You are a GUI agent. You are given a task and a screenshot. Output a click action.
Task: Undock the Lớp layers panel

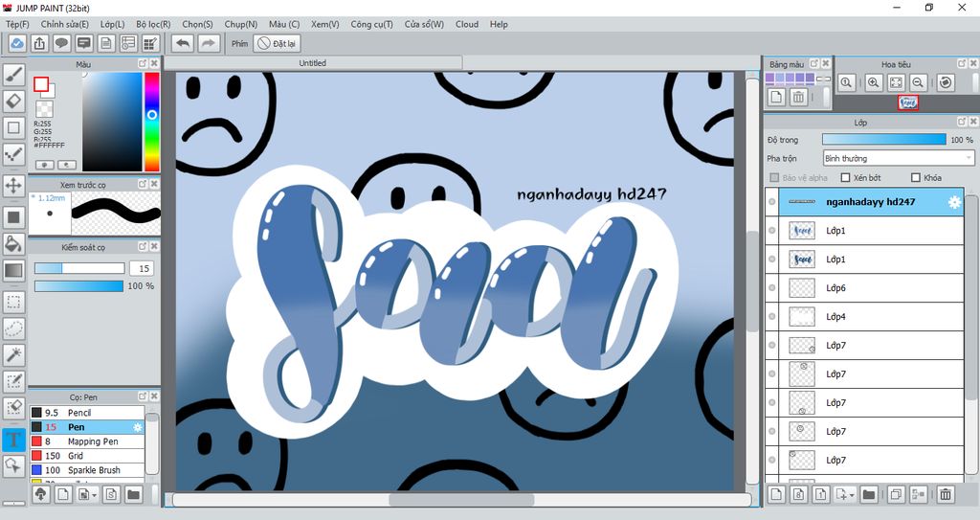(962, 122)
